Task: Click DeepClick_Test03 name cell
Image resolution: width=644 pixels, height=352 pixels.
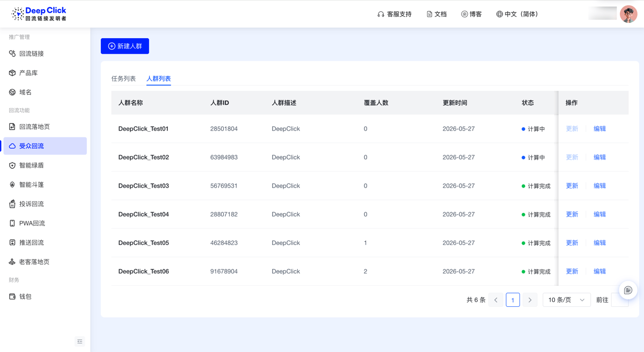Action: click(143, 186)
